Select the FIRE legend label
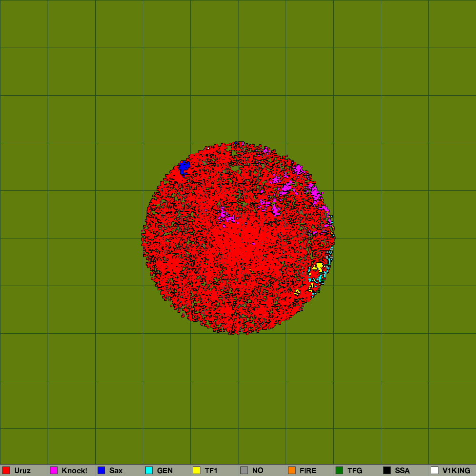The width and height of the screenshot is (476, 476). pos(308,471)
